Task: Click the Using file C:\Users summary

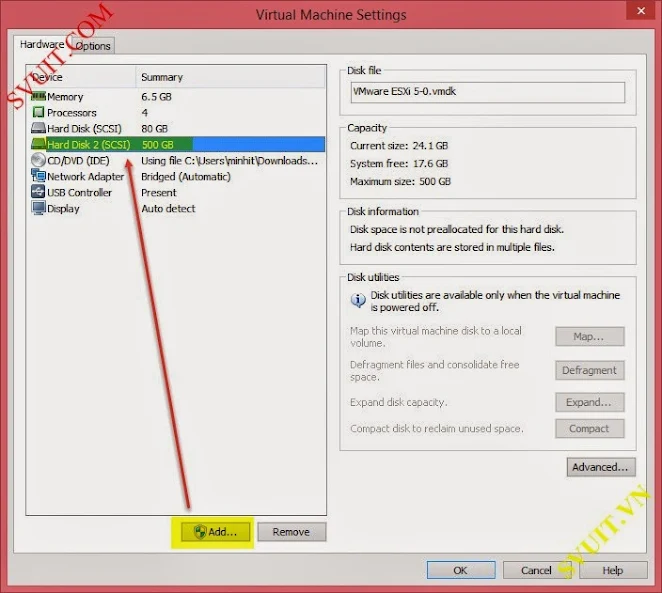Action: coord(229,161)
